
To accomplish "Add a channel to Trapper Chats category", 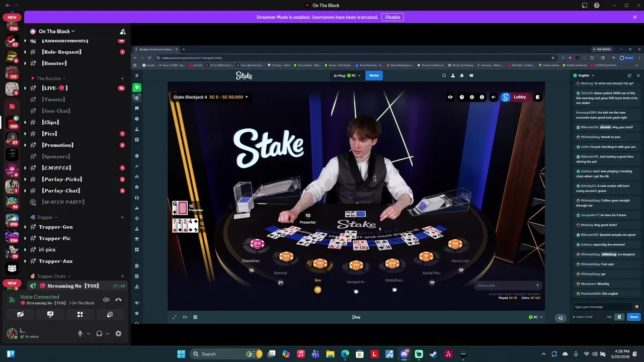I will pyautogui.click(x=122, y=276).
